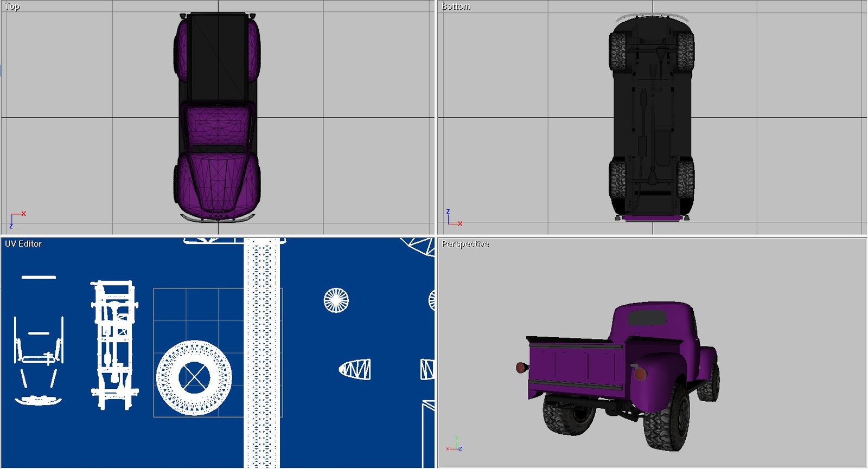Open the Bottom viewport label menu
Screen dimensions: 868x469
(456, 7)
